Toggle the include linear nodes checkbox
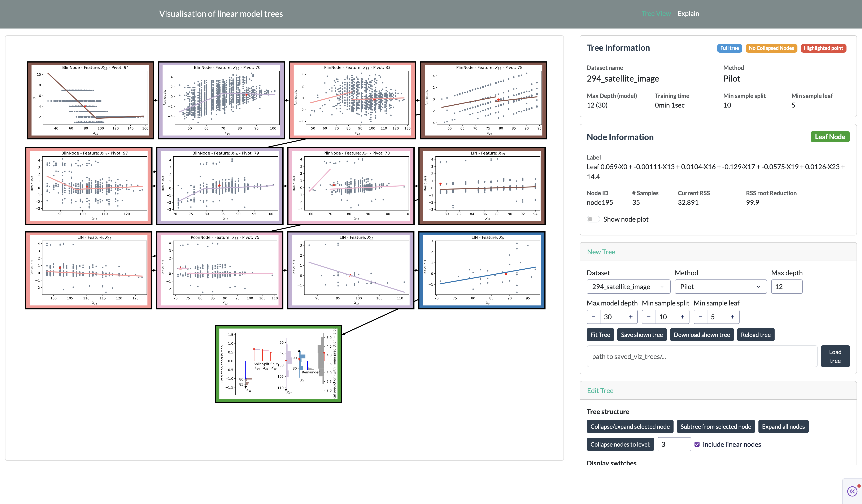The image size is (862, 504). 697,444
